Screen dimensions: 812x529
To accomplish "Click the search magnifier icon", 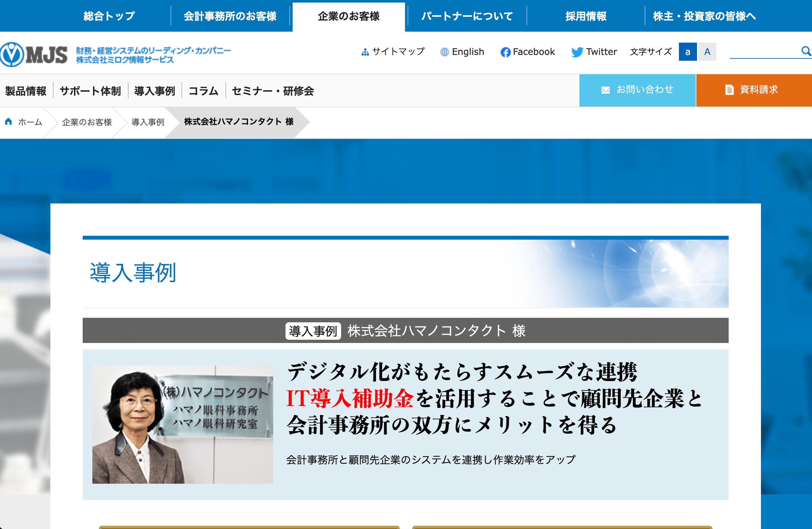I will pyautogui.click(x=806, y=51).
